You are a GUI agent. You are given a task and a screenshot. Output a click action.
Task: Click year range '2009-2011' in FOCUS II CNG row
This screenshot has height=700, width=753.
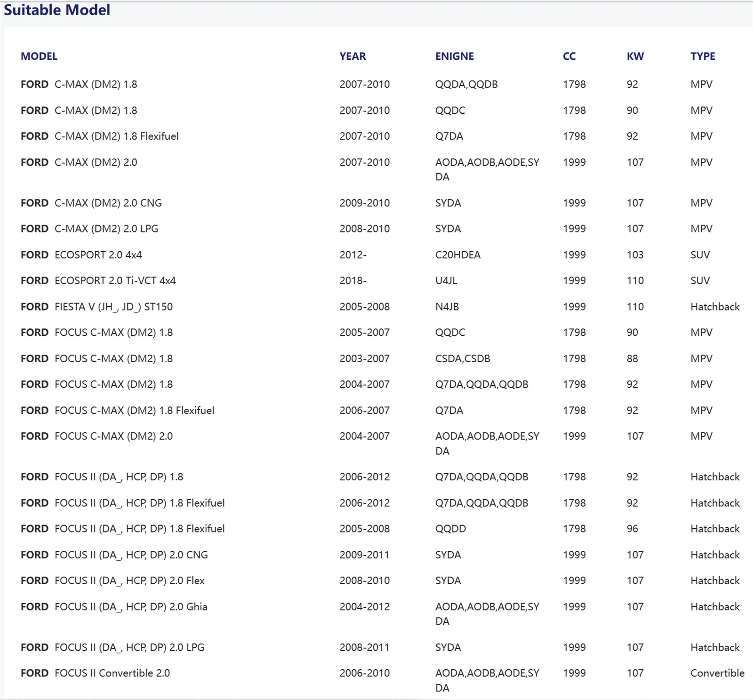click(x=365, y=555)
